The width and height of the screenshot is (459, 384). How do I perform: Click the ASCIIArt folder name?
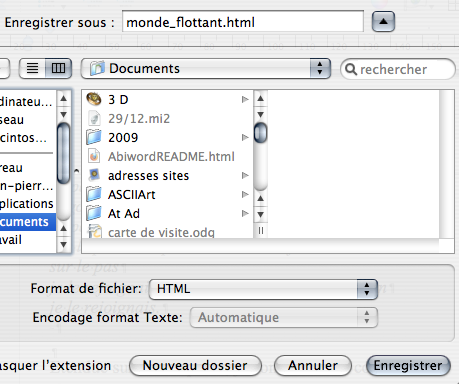tap(132, 194)
